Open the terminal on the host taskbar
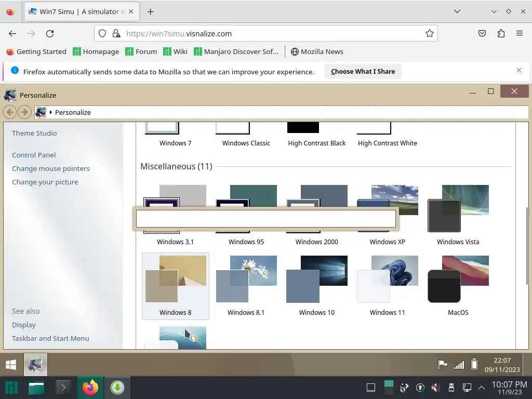This screenshot has width=532, height=399. pyautogui.click(x=63, y=388)
